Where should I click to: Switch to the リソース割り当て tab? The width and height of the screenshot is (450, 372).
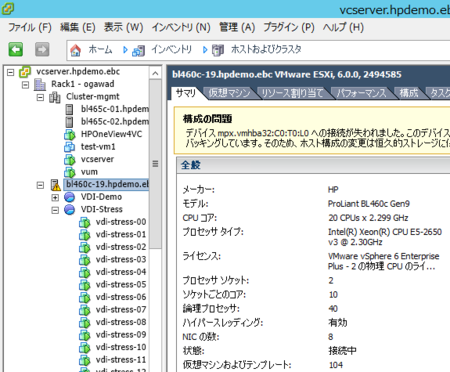(x=292, y=93)
